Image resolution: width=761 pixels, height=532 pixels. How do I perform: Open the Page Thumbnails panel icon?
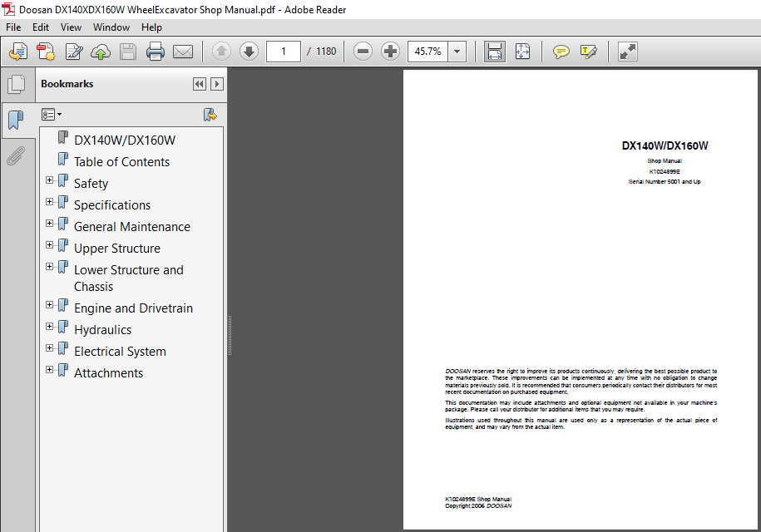tap(17, 85)
